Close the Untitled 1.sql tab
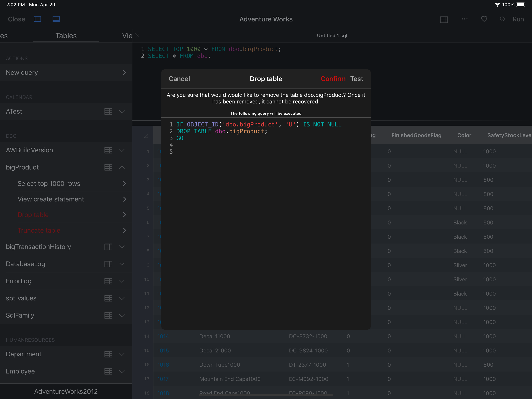The width and height of the screenshot is (532, 399). click(137, 36)
